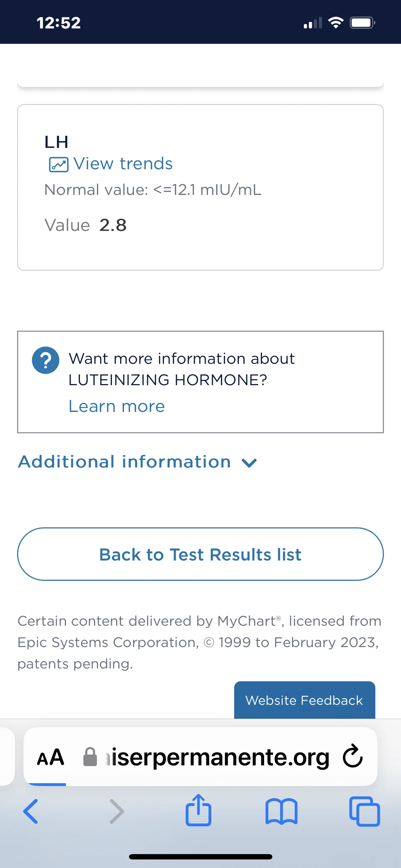Tap the padlock icon in address bar
401x868 pixels.
[x=90, y=757]
